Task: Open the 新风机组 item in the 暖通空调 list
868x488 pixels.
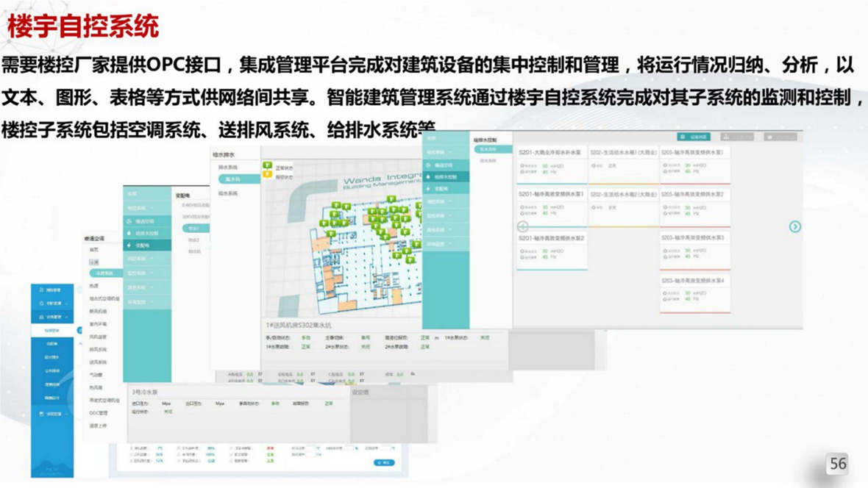Action: (99, 311)
